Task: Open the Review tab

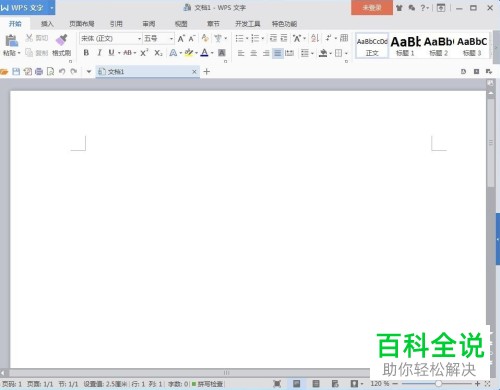Action: (x=149, y=24)
